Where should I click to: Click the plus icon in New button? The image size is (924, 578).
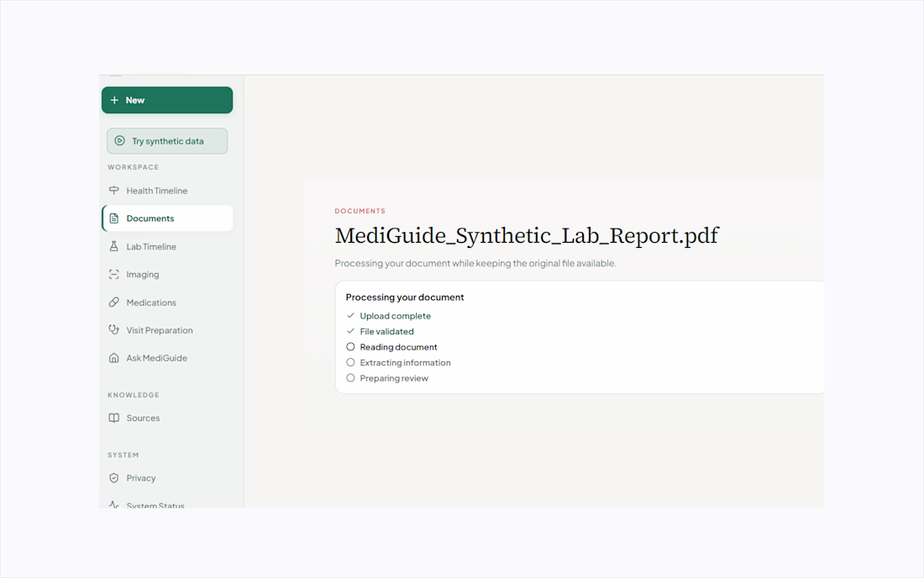[114, 100]
